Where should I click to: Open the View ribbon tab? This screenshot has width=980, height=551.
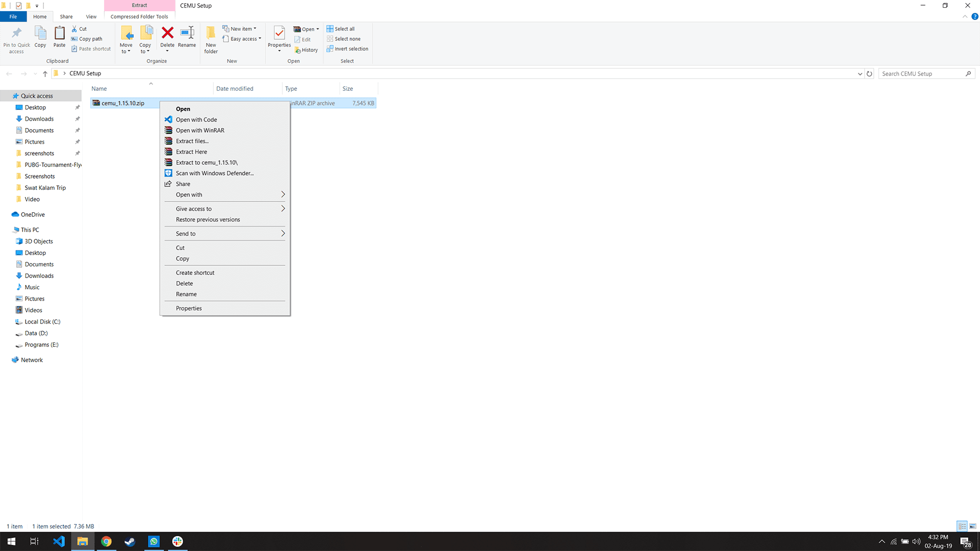(x=91, y=17)
